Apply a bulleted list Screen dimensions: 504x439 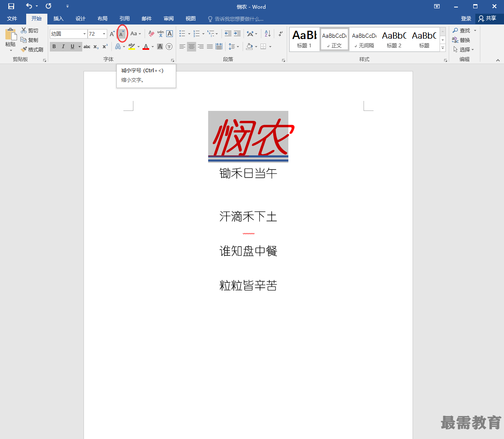click(182, 34)
